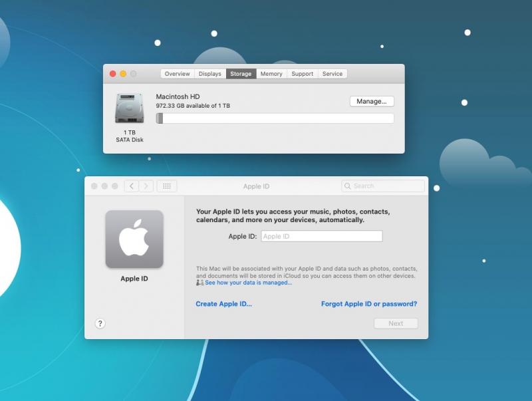Viewport: 532px width, 401px height.
Task: Click the Macintosh HD disk icon
Action: [129, 108]
